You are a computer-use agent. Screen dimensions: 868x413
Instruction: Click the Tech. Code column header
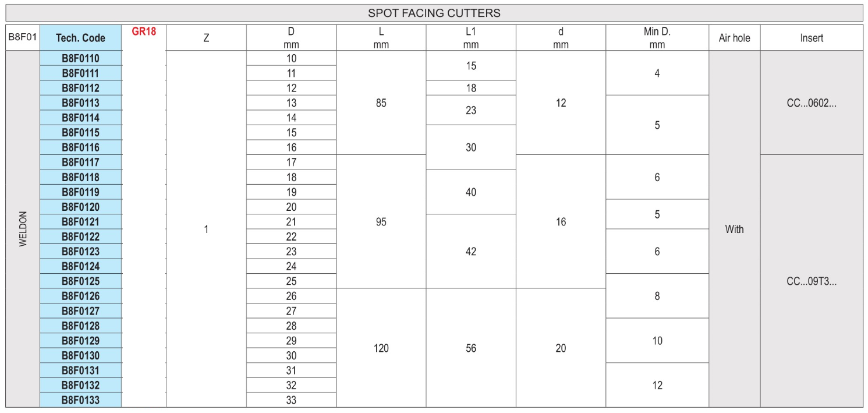click(x=80, y=38)
